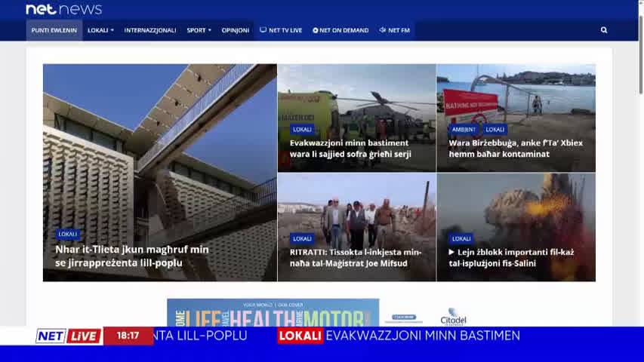Image resolution: width=644 pixels, height=362 pixels.
Task: Click the net news logo
Action: (63, 9)
